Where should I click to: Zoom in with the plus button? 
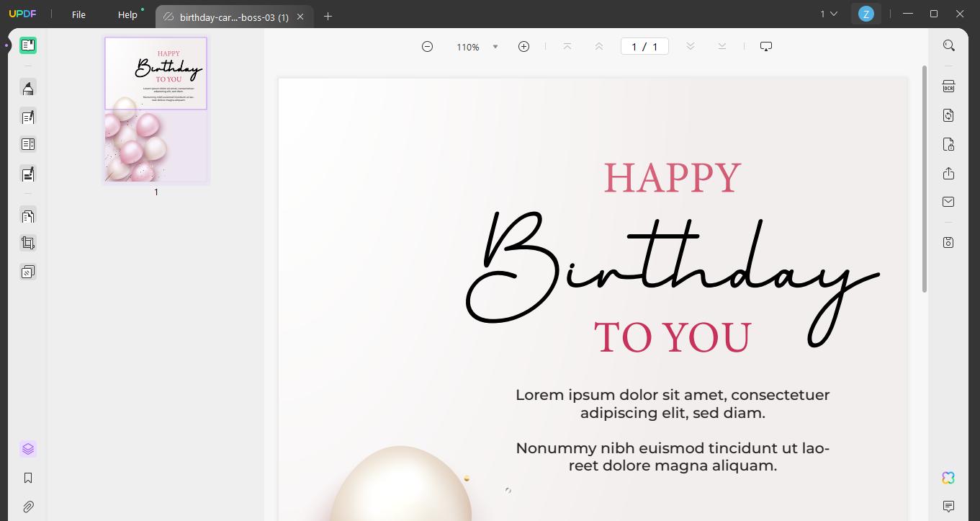[x=523, y=46]
